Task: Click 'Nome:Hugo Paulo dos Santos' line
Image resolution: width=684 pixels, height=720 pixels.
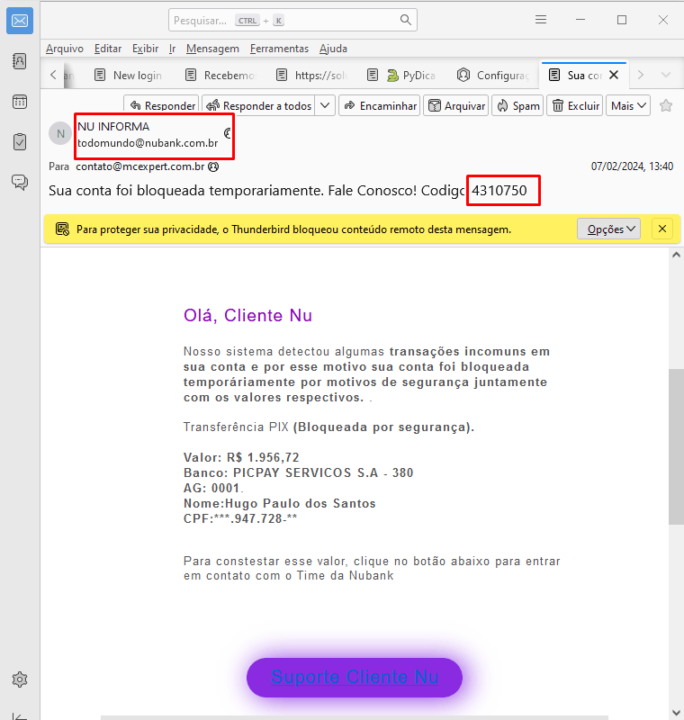Action: 280,503
